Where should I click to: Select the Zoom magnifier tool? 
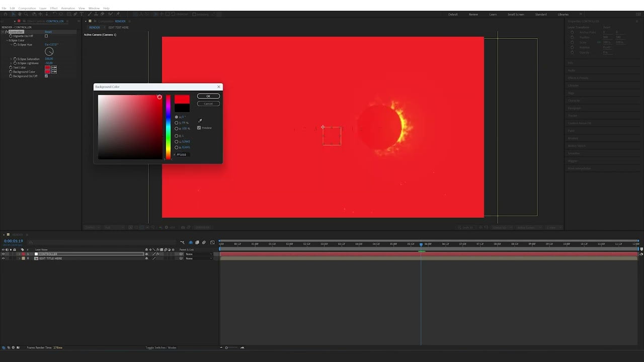coord(26,14)
